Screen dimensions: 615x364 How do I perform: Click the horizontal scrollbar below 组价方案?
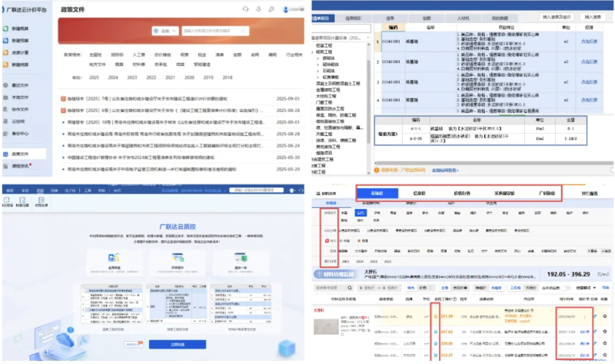[x=494, y=163]
